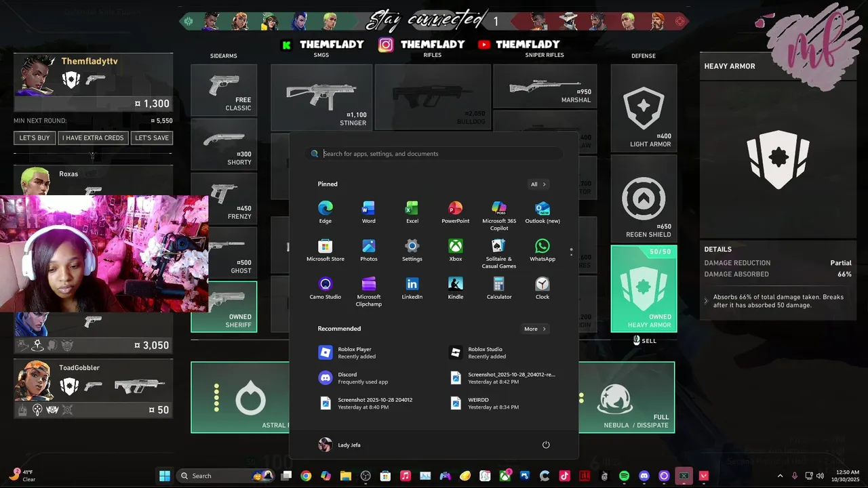Click the power button in Start menu

[x=546, y=445]
